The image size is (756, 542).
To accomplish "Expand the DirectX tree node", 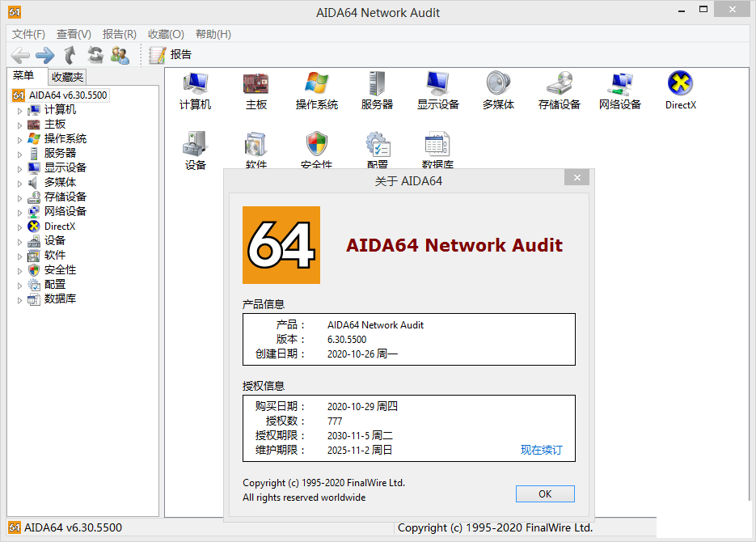I will point(19,227).
